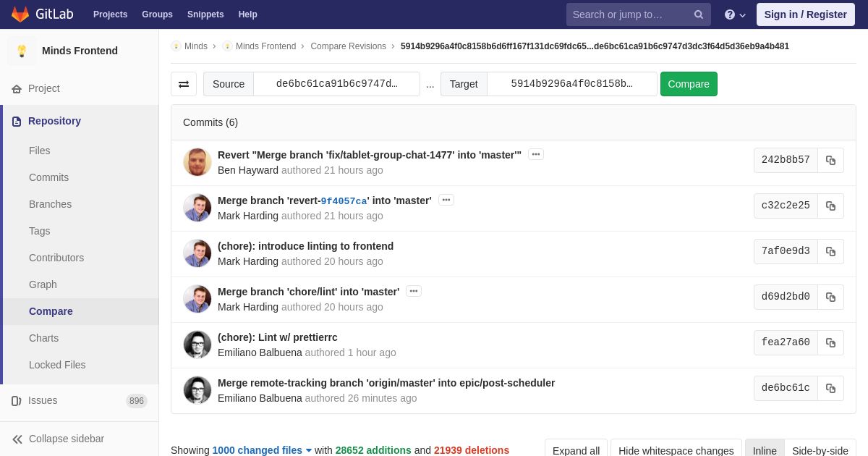Copy commit SHA 242b8b57
The width and height of the screenshot is (868, 456).
[830, 160]
